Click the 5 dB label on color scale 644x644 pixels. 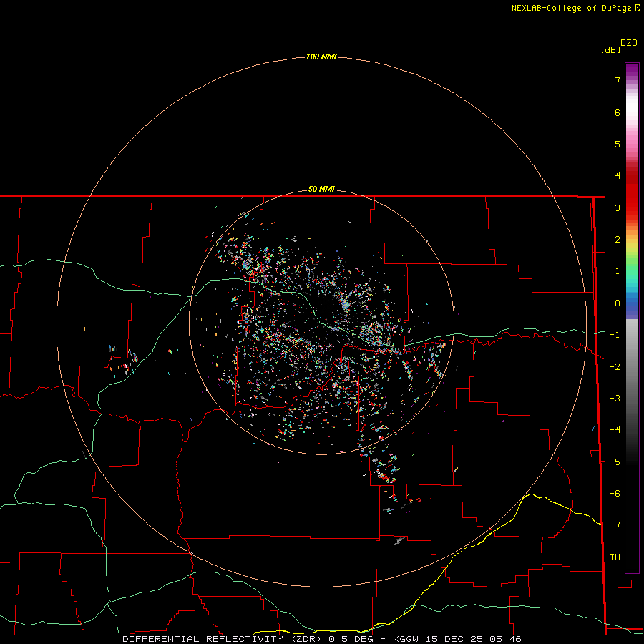pos(618,144)
